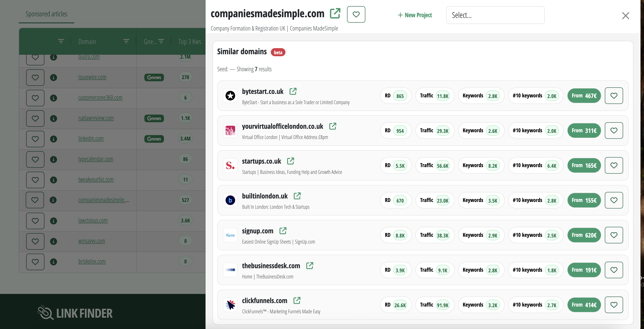The image size is (644, 329).
Task: Open startups.co.uk external link icon
Action: (290, 161)
